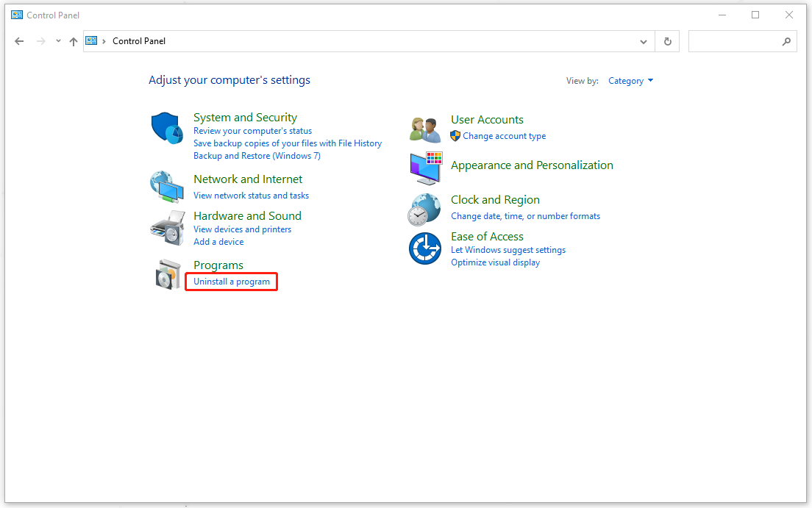Go back with the back arrow

tap(19, 41)
